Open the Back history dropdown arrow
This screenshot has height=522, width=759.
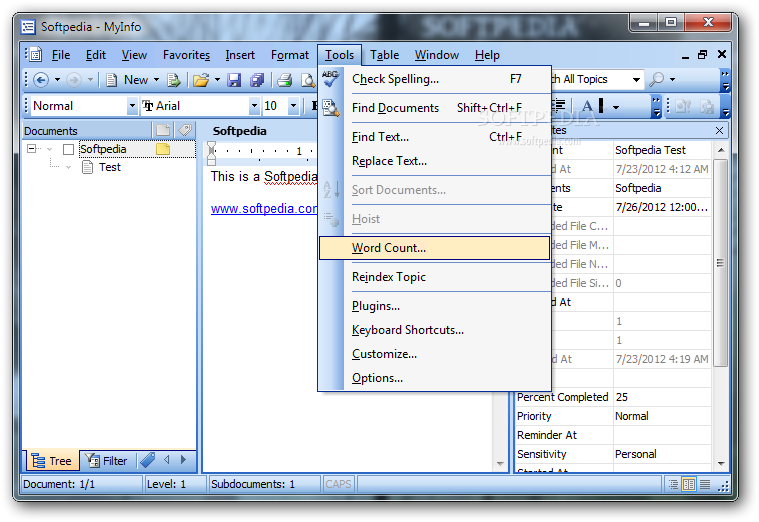[x=57, y=80]
